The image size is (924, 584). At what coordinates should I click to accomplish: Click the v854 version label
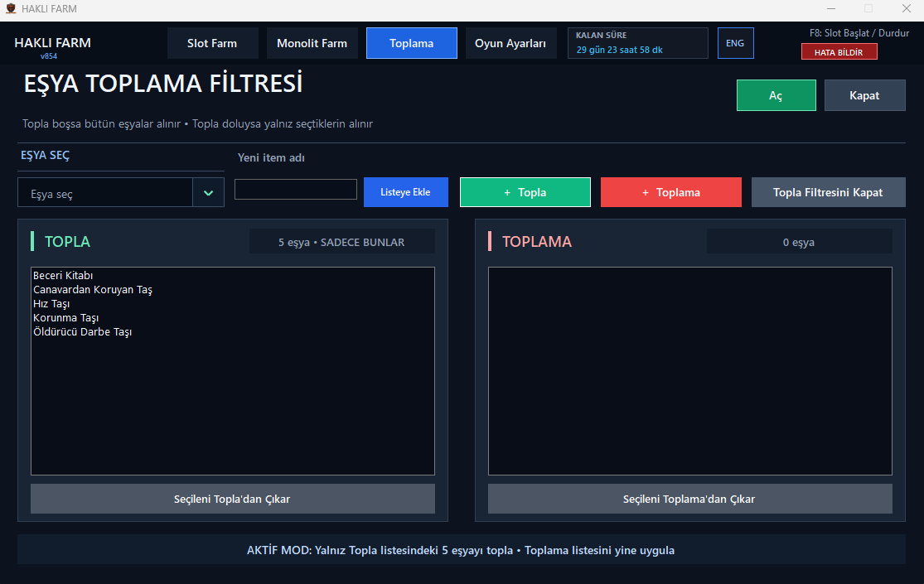49,56
